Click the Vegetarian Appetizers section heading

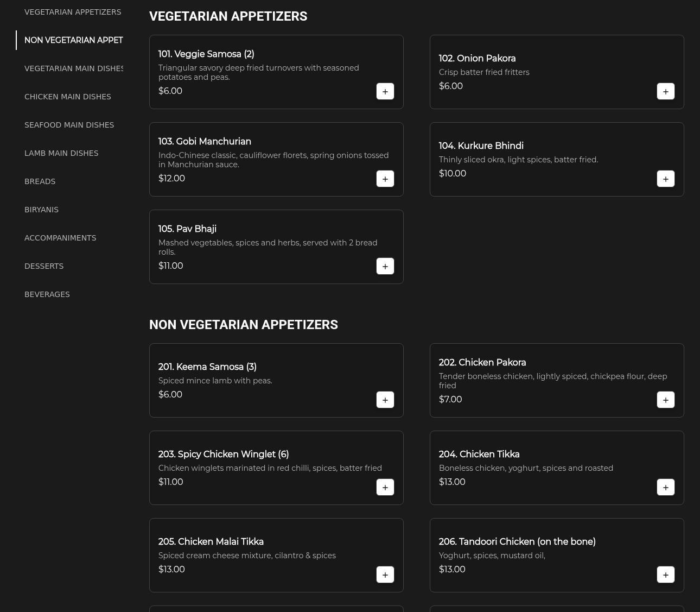228,16
